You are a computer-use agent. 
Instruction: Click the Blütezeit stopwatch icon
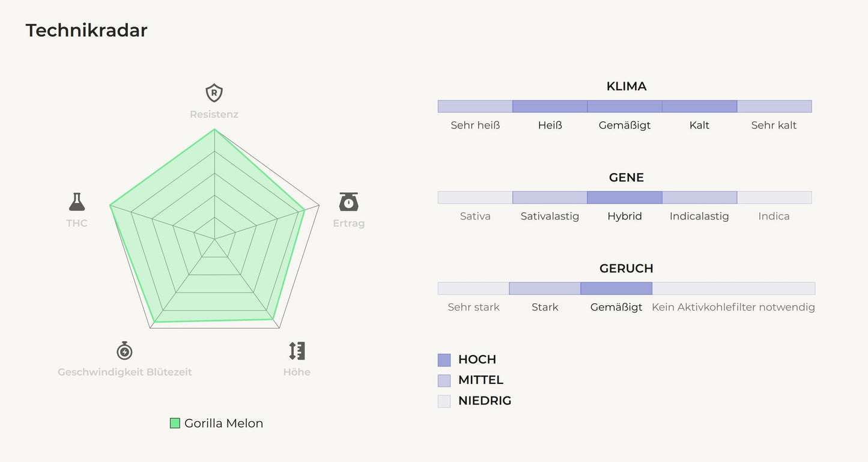tap(124, 351)
